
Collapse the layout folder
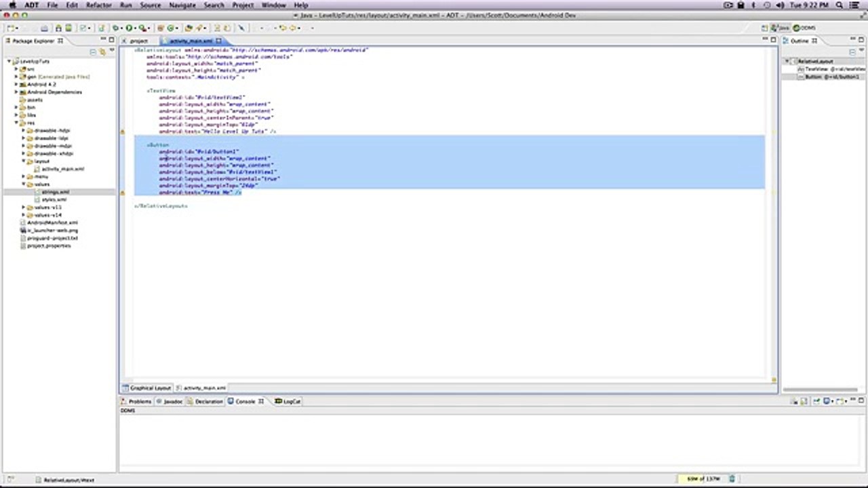tap(23, 161)
